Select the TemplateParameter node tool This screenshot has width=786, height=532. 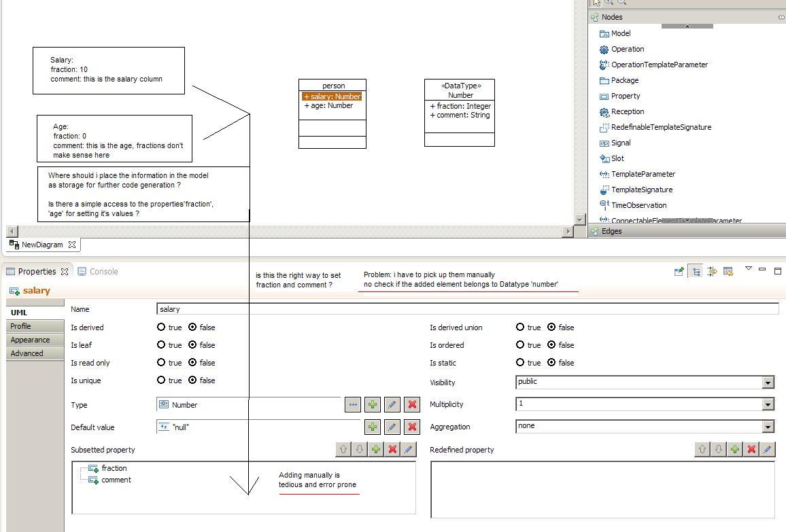tap(637, 174)
